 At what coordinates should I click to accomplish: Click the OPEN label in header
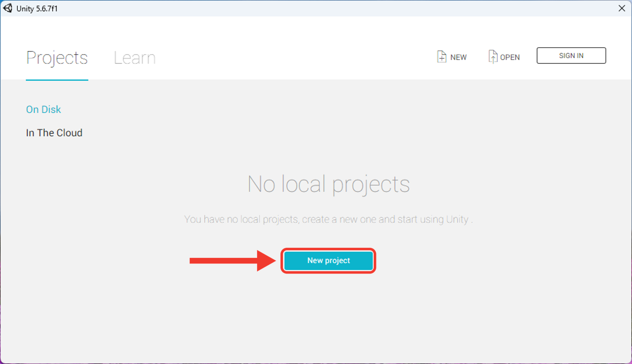click(510, 57)
